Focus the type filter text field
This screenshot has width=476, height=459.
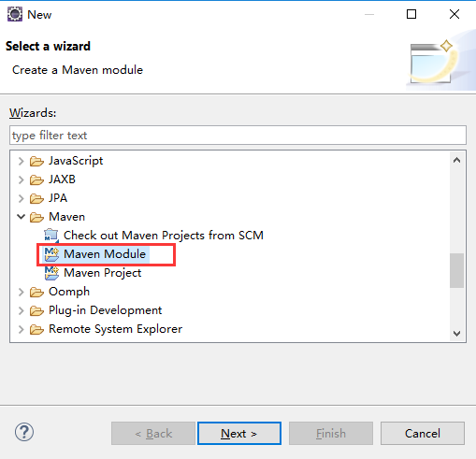point(238,136)
